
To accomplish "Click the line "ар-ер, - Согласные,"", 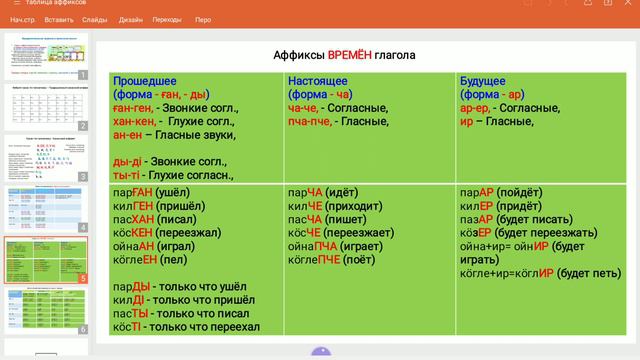I will pos(510,108).
